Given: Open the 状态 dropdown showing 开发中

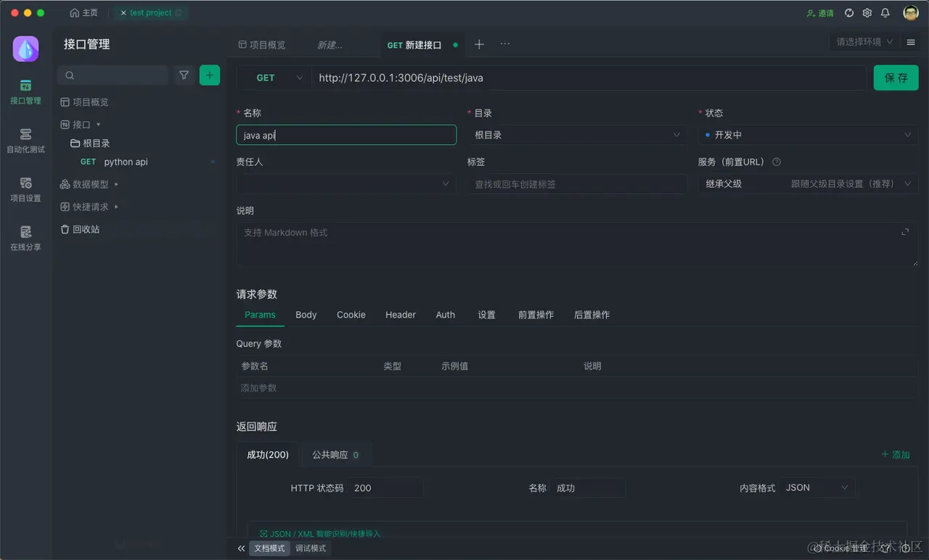Looking at the screenshot, I should tap(808, 135).
